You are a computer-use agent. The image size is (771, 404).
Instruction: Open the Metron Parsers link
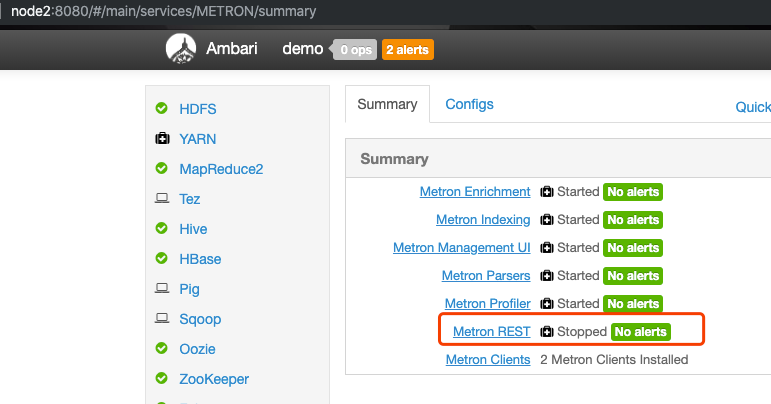[x=486, y=276]
